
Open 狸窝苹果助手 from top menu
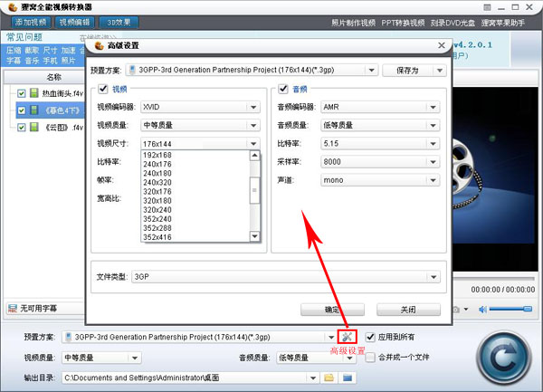tap(503, 23)
